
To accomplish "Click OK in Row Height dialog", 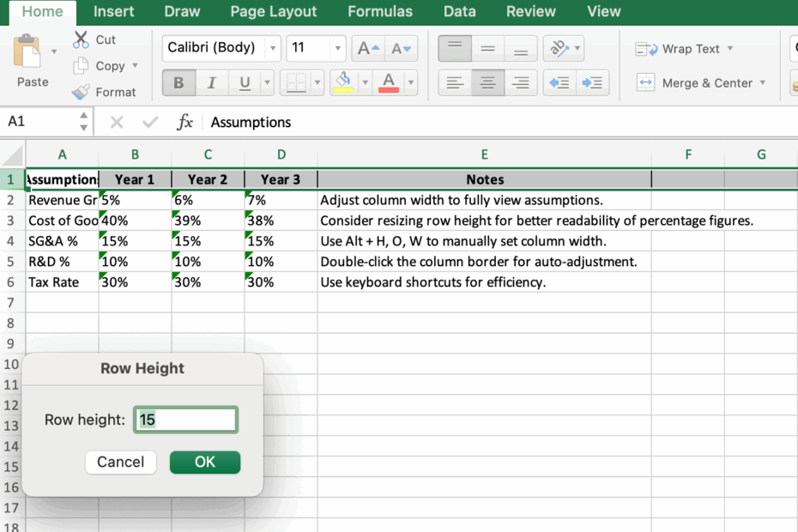I will (x=205, y=462).
